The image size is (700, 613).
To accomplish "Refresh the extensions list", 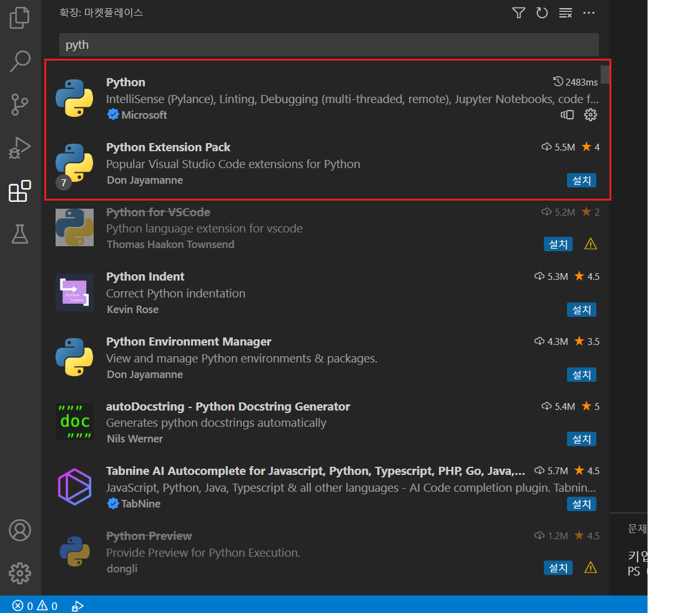I will click(542, 13).
